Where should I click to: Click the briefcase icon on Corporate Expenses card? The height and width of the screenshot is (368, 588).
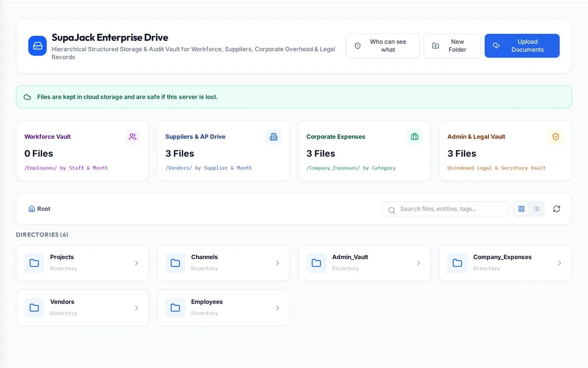(415, 137)
